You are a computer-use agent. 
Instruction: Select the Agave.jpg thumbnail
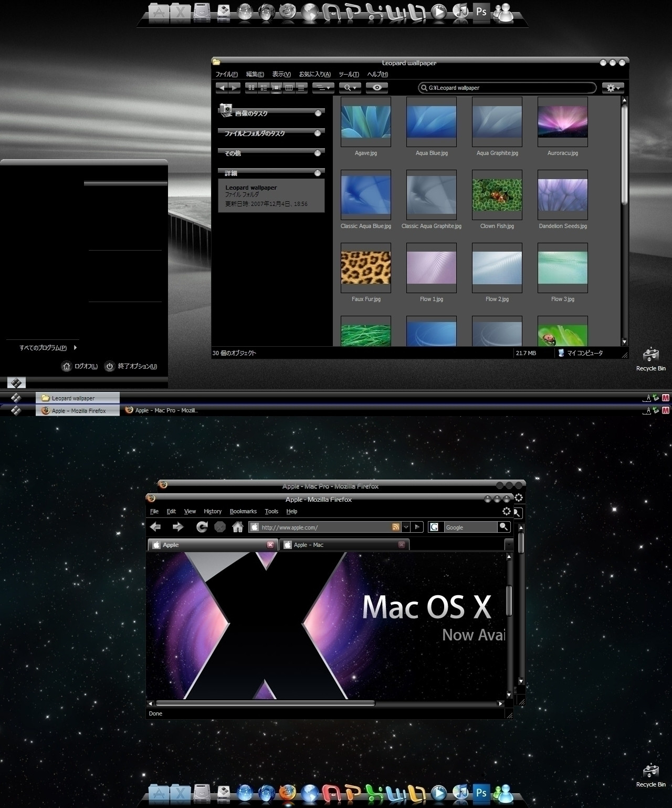(x=366, y=122)
